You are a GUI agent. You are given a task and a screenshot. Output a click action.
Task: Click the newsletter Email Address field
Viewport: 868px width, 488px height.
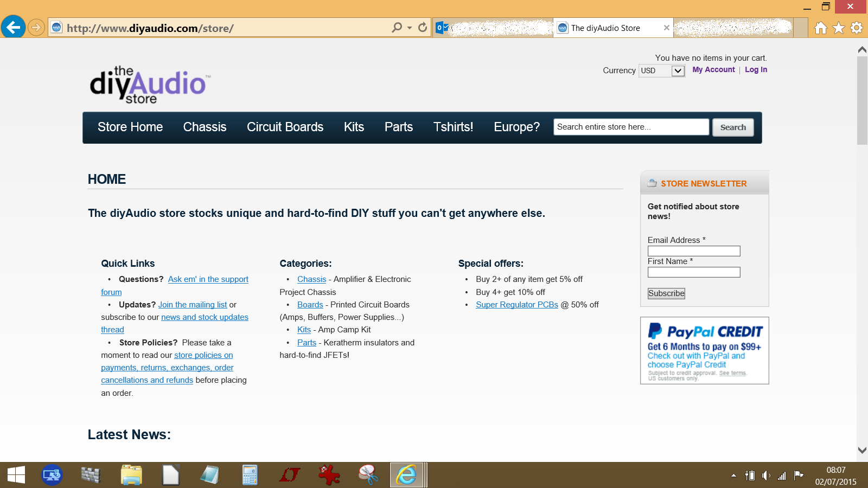694,251
